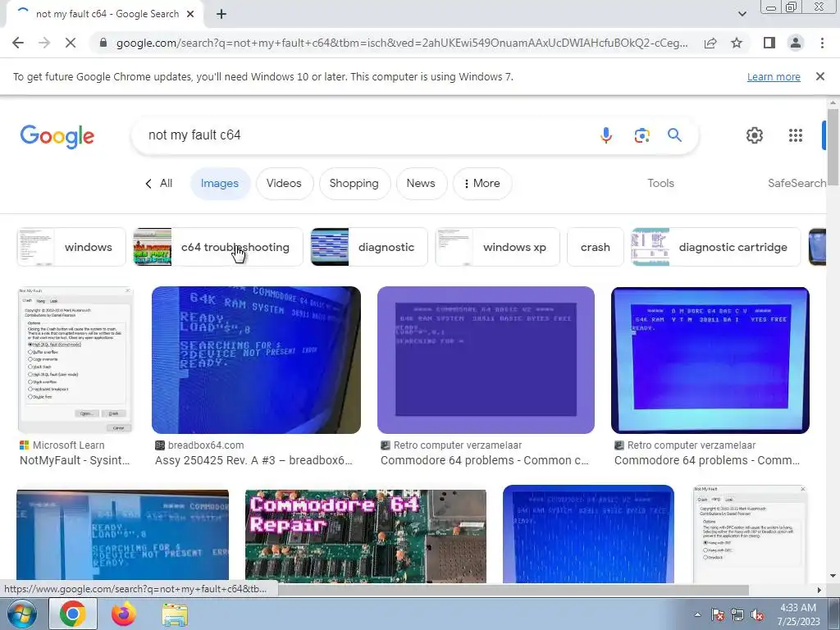
Task: Filter by the 'windows' chip
Action: point(71,247)
